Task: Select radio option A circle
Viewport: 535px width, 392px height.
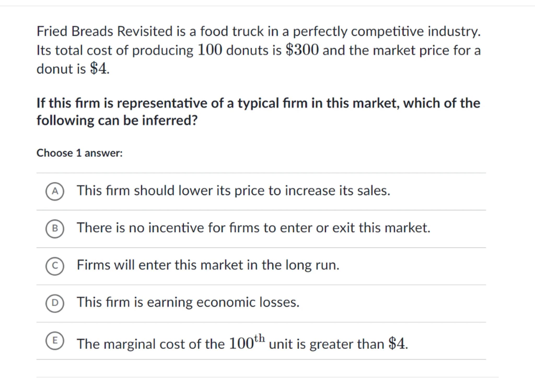Action: click(55, 192)
